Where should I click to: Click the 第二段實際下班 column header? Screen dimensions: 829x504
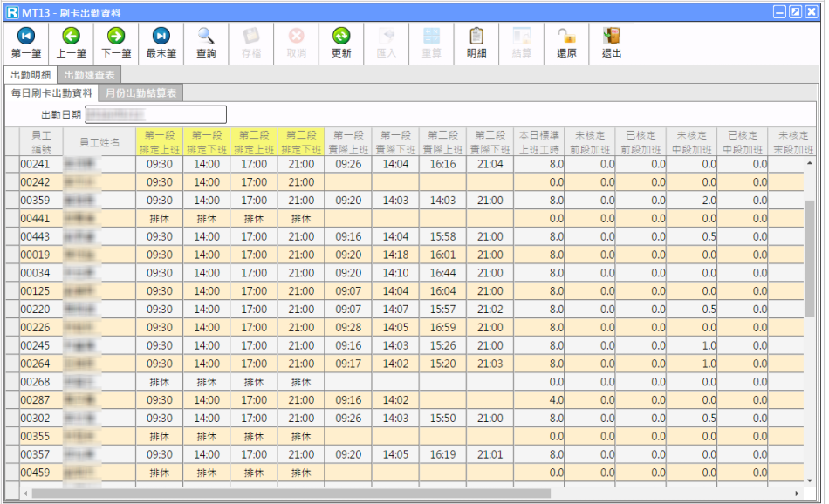(490, 142)
